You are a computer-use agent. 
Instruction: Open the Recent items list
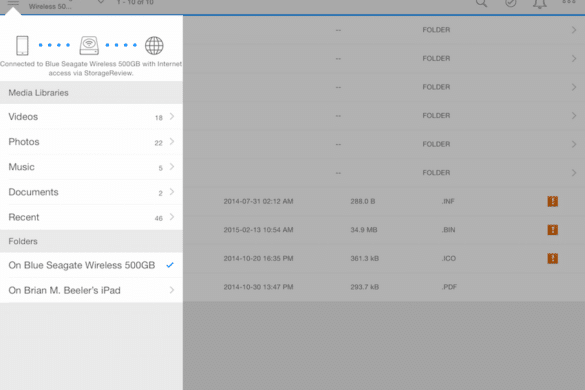(x=91, y=217)
